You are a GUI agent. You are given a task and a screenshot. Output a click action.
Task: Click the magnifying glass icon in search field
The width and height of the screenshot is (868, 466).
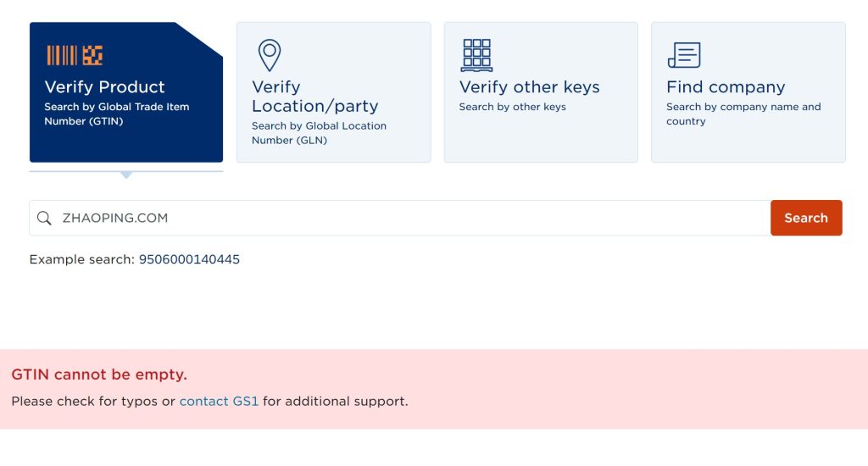pyautogui.click(x=44, y=218)
